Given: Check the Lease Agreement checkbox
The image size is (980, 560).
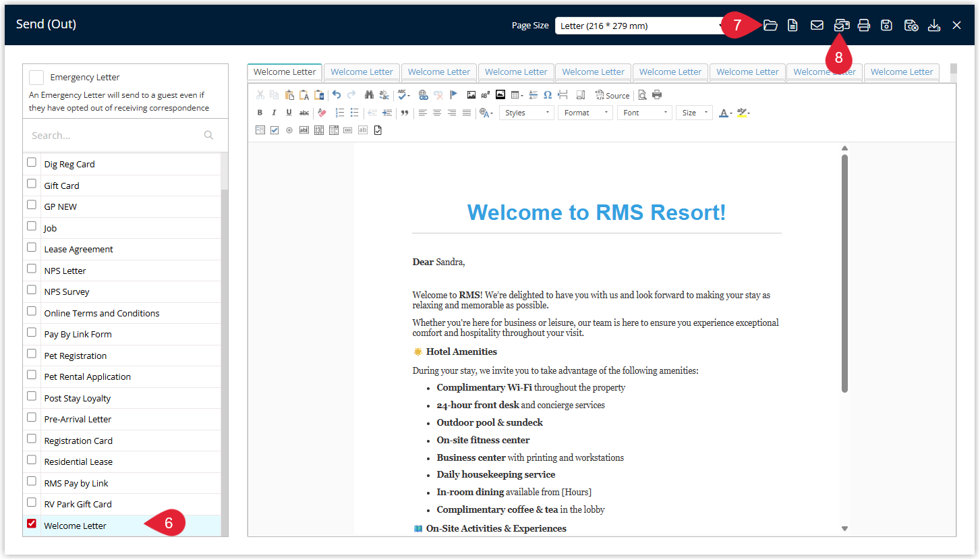Looking at the screenshot, I should pos(32,248).
